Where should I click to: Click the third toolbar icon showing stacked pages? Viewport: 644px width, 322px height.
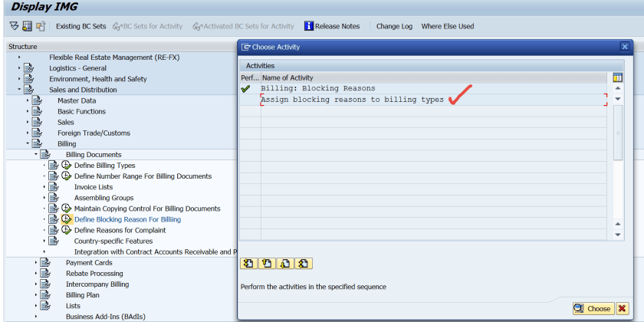coord(40,26)
